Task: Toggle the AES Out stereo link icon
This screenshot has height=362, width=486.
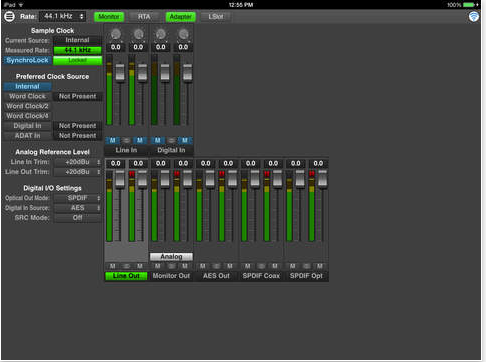Action: pos(216,266)
